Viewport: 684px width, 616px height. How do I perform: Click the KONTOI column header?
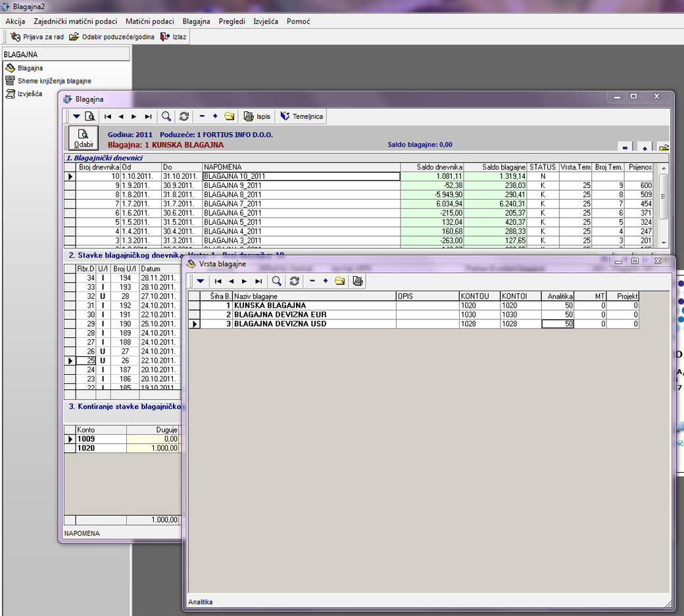pyautogui.click(x=520, y=296)
